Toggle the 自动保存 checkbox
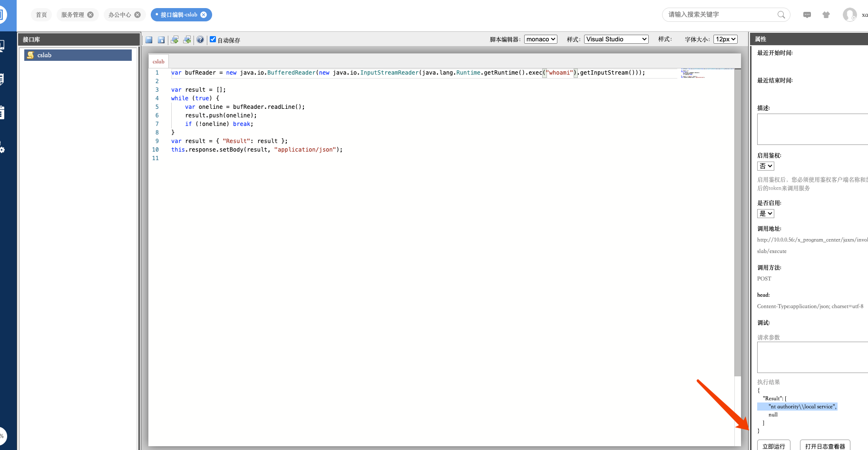This screenshot has height=450, width=868. tap(213, 39)
